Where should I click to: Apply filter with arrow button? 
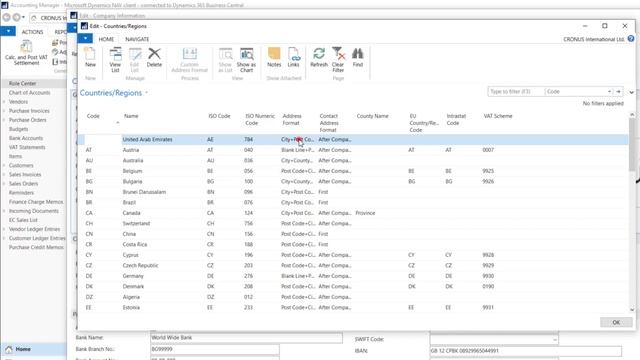pos(619,91)
